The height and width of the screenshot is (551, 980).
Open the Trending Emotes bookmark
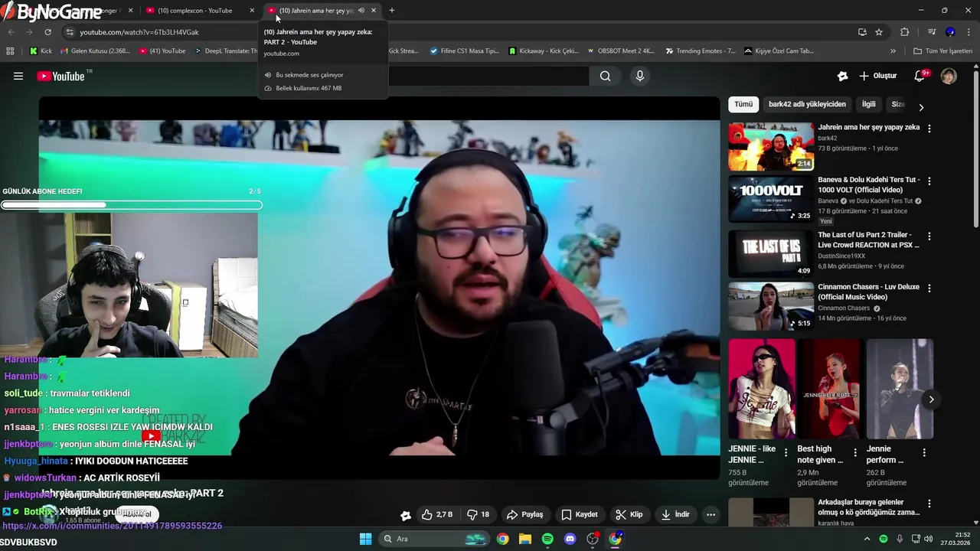700,51
